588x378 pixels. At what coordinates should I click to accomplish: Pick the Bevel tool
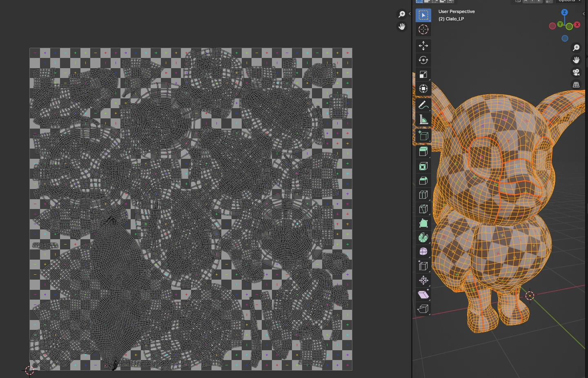[x=423, y=180]
